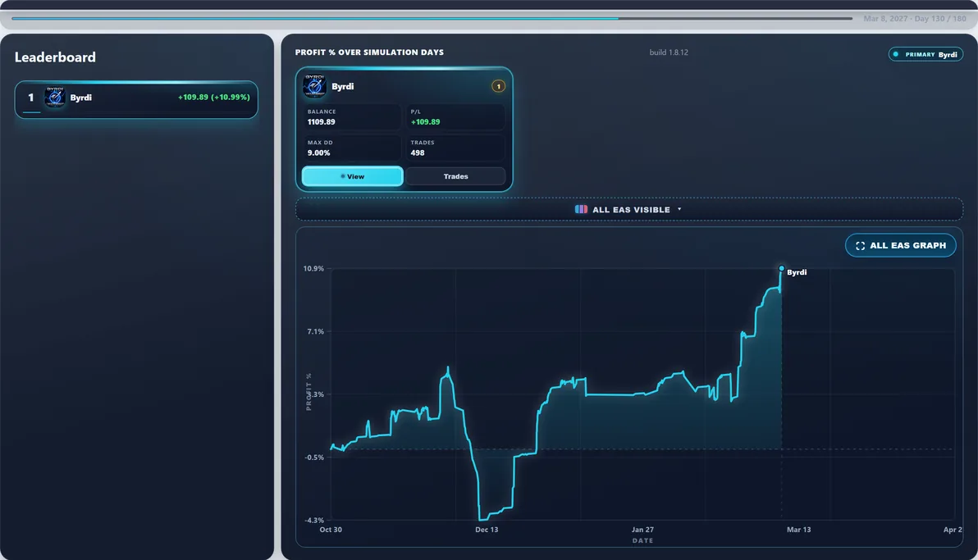Click the dropdown arrow next to ALL EAS VISIBLE
Image resolution: width=978 pixels, height=560 pixels.
coord(679,210)
